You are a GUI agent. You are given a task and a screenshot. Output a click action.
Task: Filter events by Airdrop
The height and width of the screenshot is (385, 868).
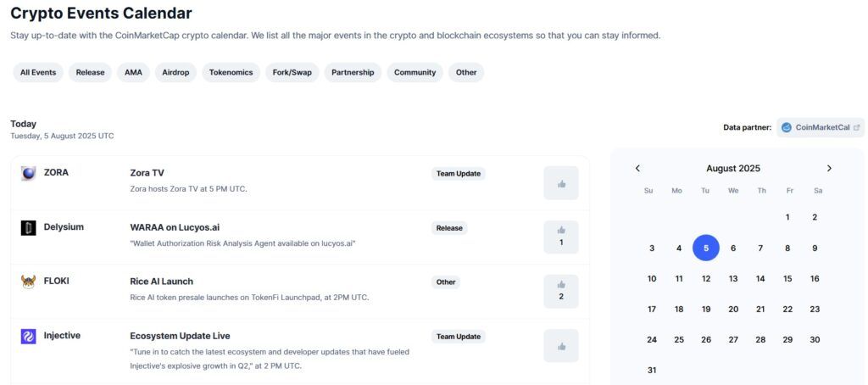[175, 72]
